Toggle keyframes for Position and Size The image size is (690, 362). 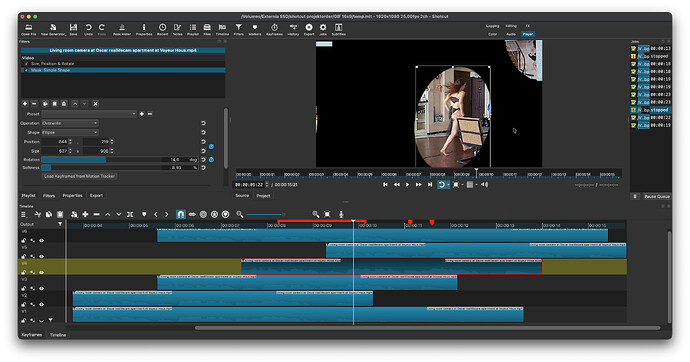[x=211, y=146]
